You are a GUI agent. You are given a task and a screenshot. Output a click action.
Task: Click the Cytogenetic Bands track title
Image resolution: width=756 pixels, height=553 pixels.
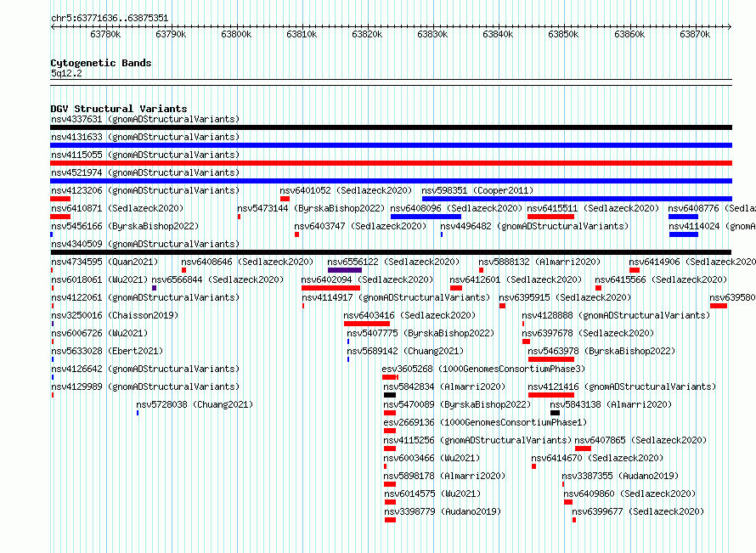(101, 63)
